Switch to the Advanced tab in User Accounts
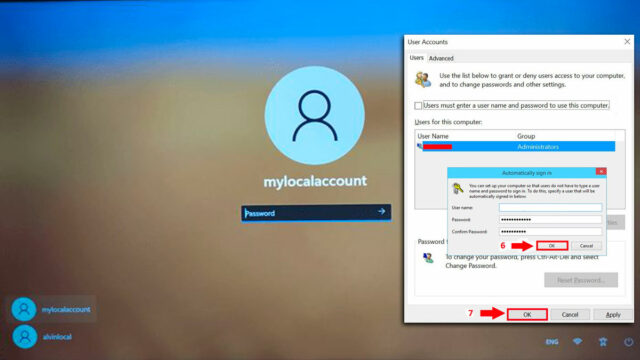Screen dimensions: 640x360 click(x=441, y=58)
